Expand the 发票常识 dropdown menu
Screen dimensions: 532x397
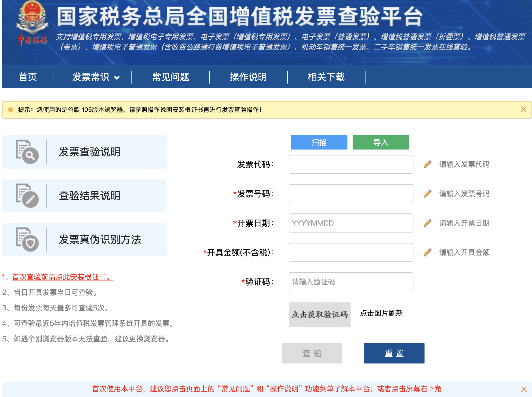(x=95, y=77)
